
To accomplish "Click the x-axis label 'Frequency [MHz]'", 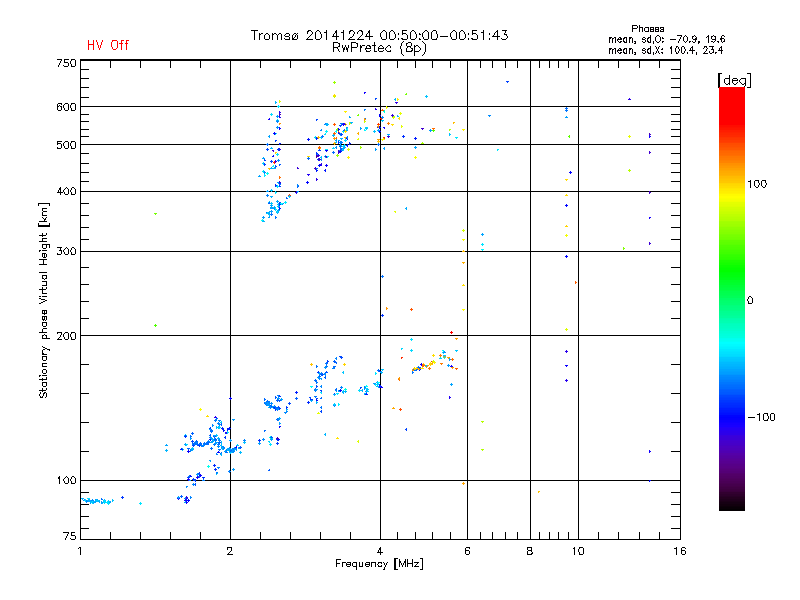I will point(379,564).
